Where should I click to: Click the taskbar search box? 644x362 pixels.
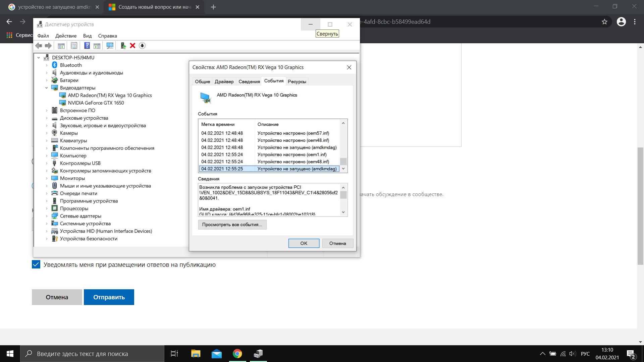point(92,354)
